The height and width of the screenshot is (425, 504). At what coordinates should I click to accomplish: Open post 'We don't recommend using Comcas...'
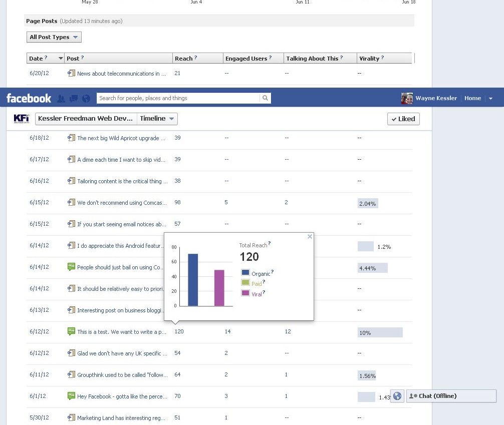tap(122, 203)
